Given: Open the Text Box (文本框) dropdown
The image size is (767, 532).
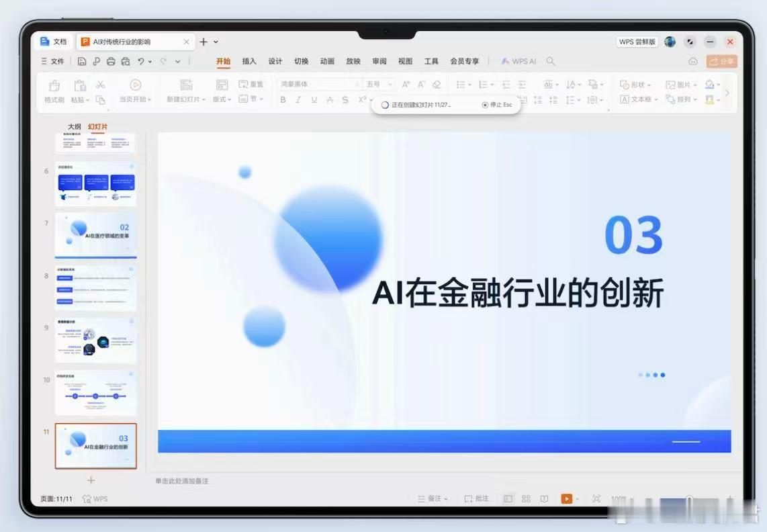Looking at the screenshot, I should (639, 99).
